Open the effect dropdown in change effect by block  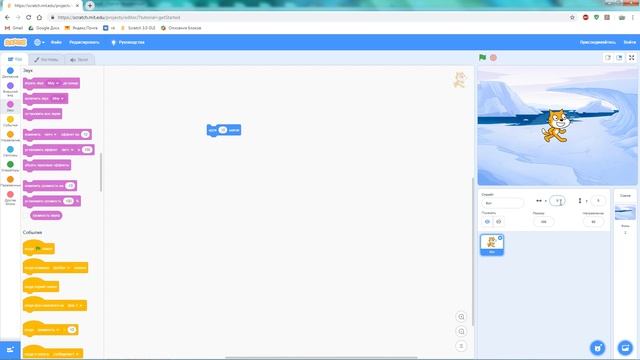point(49,134)
